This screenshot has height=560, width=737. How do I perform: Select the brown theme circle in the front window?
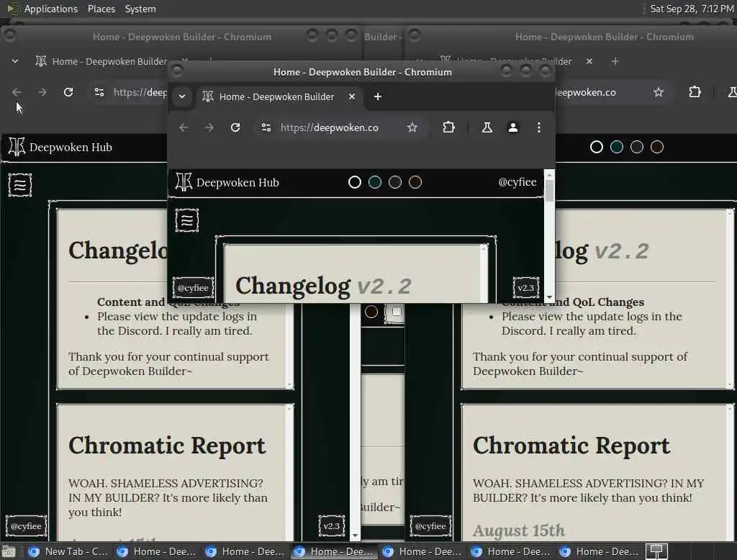click(x=415, y=182)
